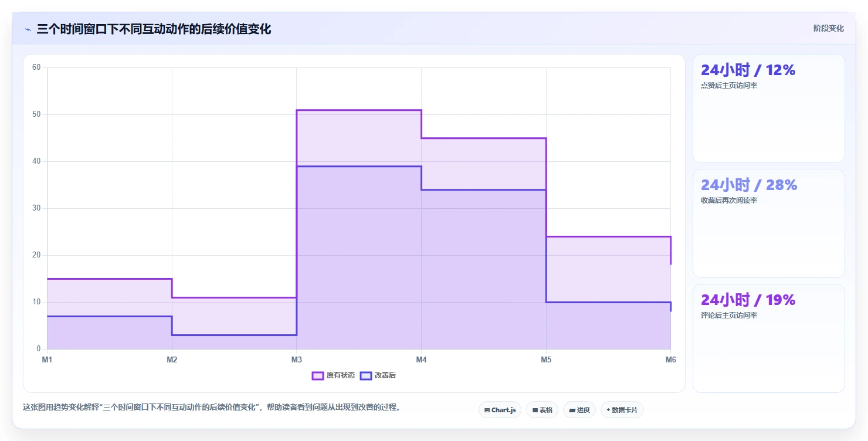
Task: Click the 60 y-axis value
Action: (x=36, y=67)
